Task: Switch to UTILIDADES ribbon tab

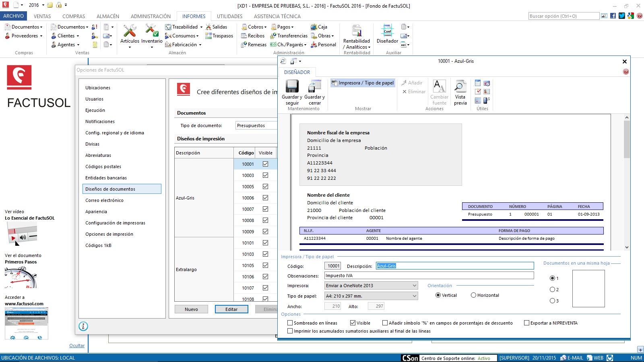Action: click(x=229, y=16)
